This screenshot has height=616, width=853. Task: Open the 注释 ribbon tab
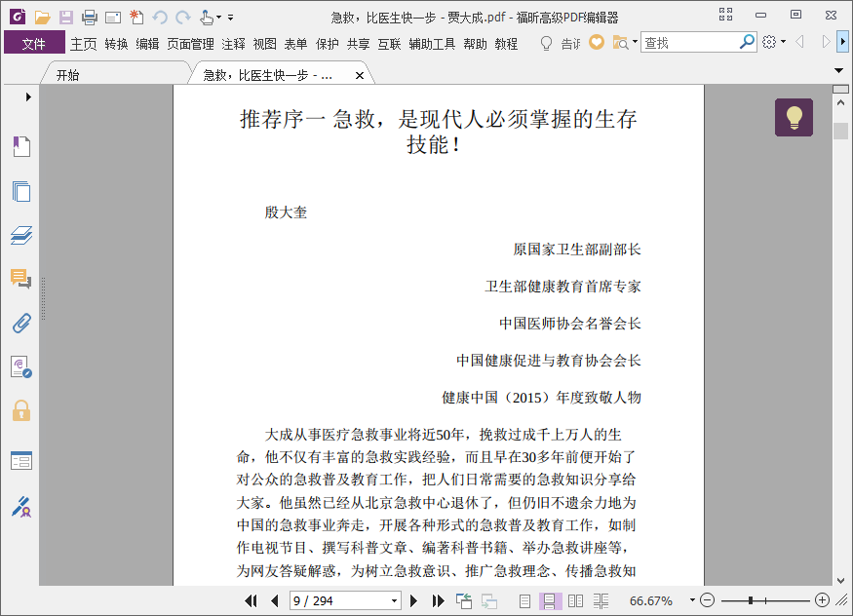click(x=233, y=44)
